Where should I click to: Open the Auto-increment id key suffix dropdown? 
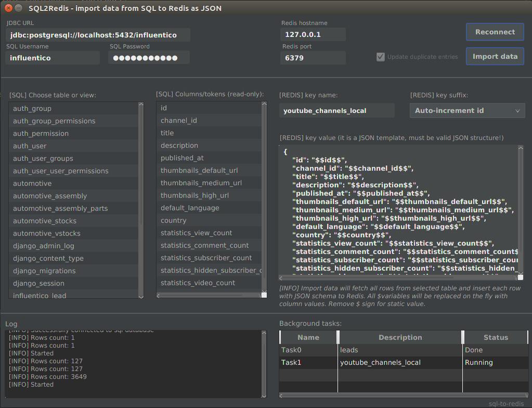tap(467, 111)
